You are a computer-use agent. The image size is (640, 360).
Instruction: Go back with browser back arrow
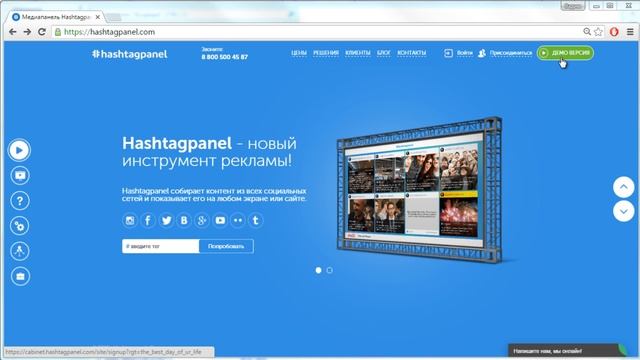tap(13, 32)
